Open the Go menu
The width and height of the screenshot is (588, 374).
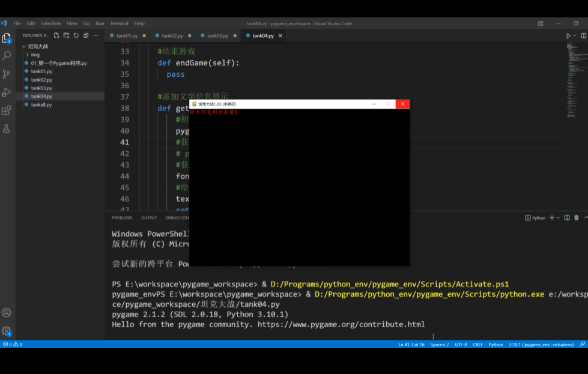tap(86, 23)
